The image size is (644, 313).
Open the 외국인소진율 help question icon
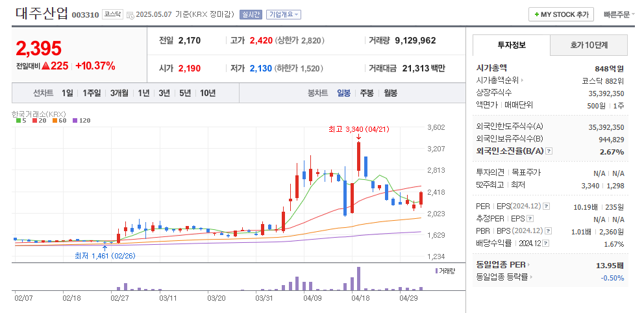pos(549,151)
